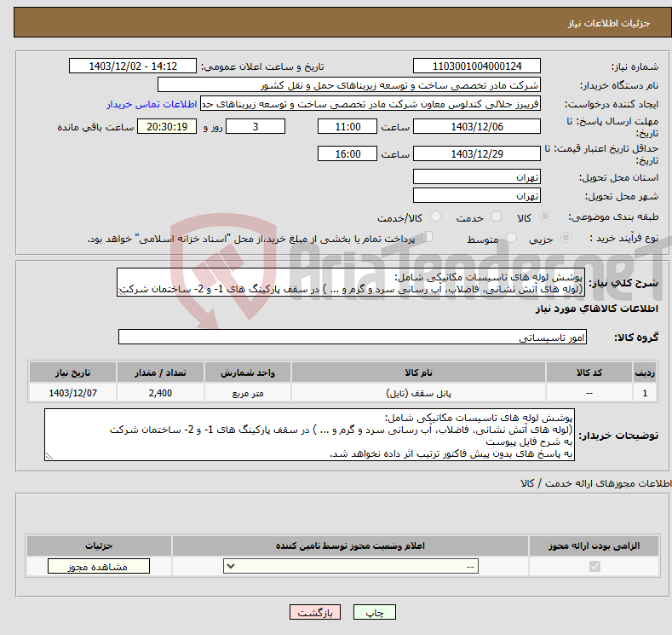This screenshot has width=672, height=635.
Task: Click the response deadline time 11:00
Action: 347,126
